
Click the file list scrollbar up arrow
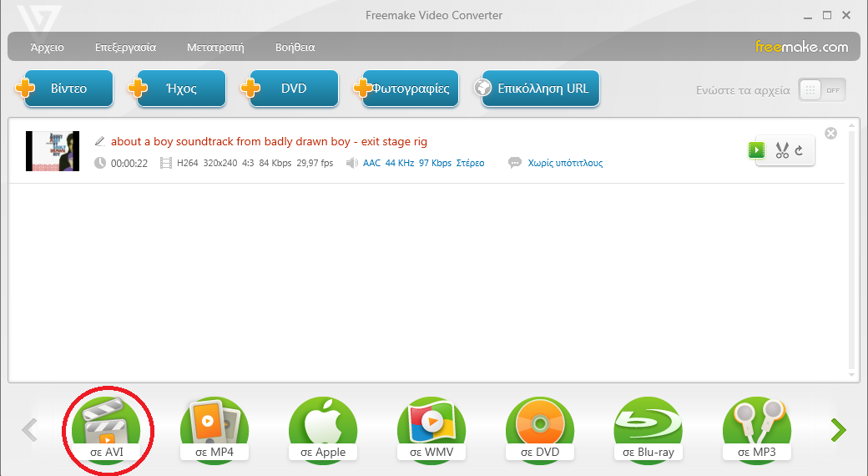tap(852, 124)
